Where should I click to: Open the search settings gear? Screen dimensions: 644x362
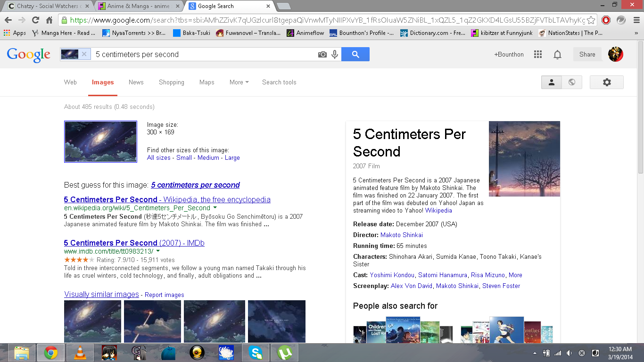pyautogui.click(x=606, y=82)
